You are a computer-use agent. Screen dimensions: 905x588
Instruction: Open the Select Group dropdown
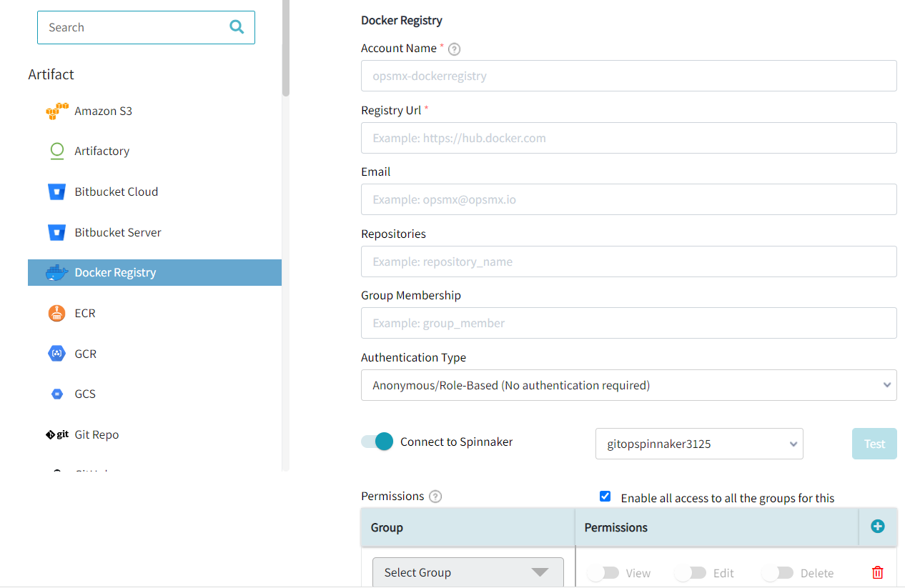click(468, 572)
